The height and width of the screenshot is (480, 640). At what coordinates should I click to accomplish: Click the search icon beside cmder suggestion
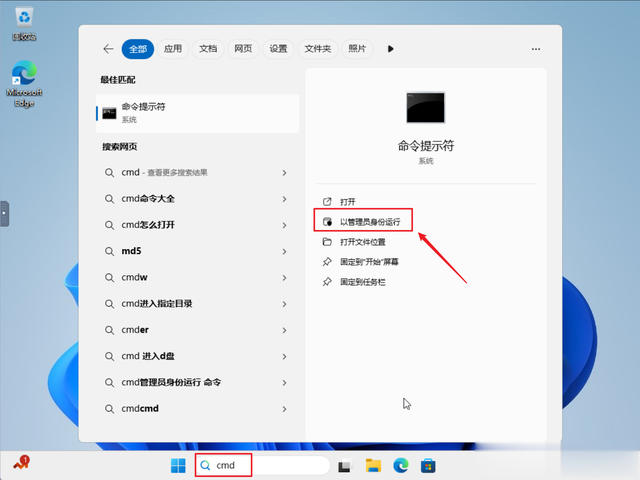(109, 330)
